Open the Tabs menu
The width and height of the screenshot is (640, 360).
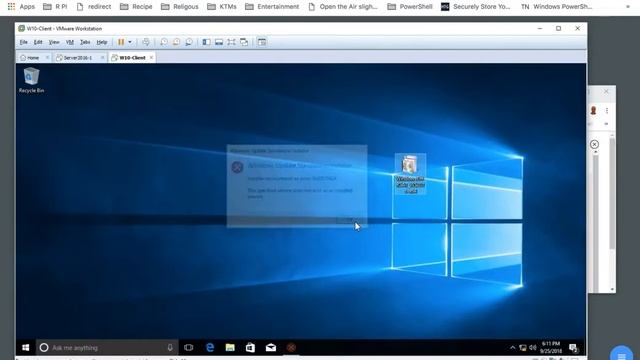coord(85,42)
